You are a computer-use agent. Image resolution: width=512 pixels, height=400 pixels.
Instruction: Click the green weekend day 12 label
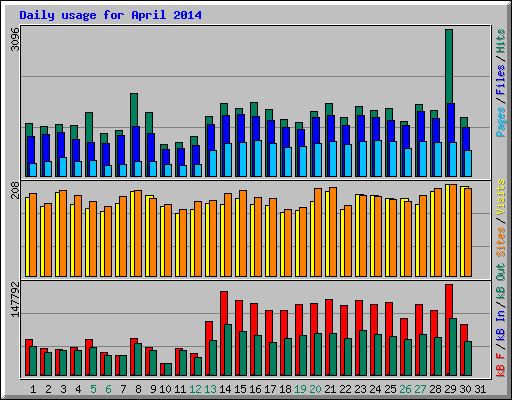195,389
